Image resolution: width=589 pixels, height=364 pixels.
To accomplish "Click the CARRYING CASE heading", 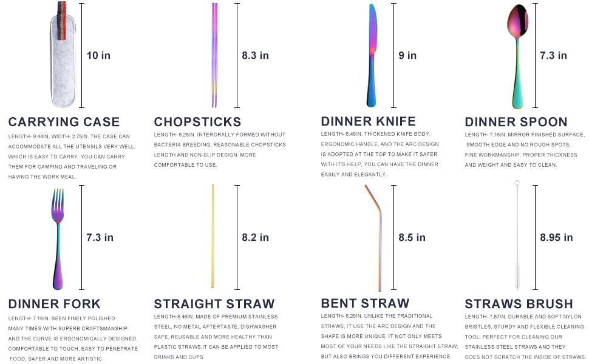I will click(64, 122).
